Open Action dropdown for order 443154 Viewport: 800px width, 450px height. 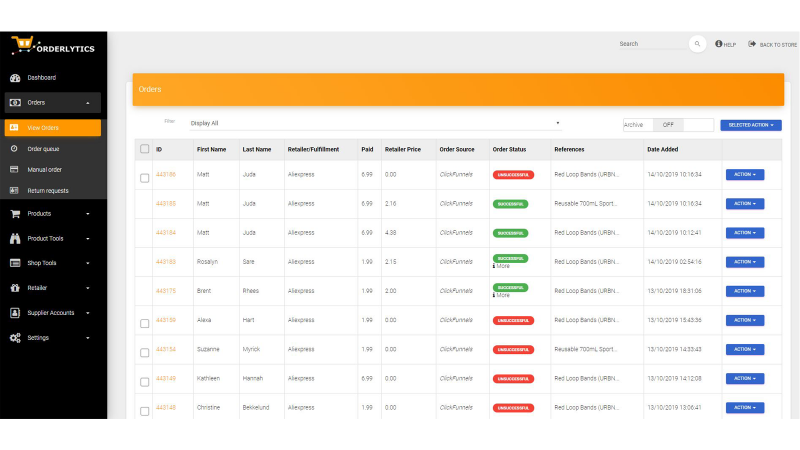745,349
